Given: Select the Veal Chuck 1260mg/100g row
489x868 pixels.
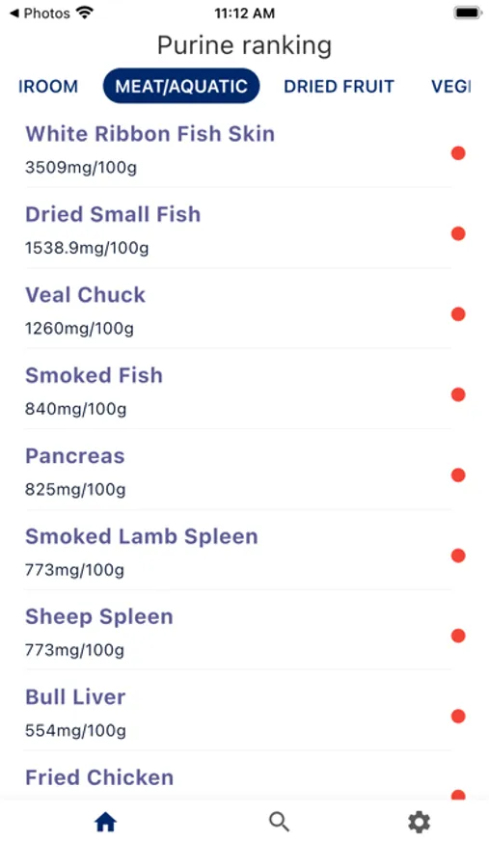Looking at the screenshot, I should pyautogui.click(x=244, y=310).
